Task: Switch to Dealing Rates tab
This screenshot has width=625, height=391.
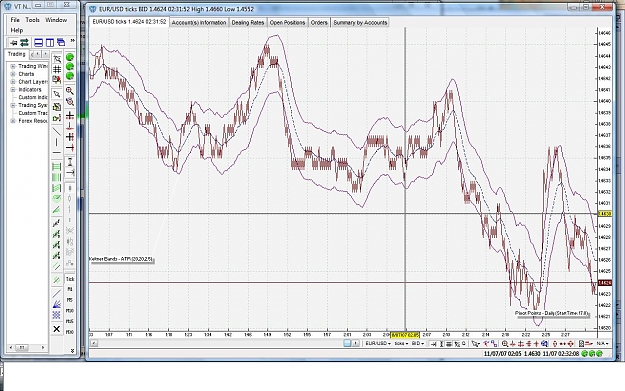Action: [x=248, y=23]
